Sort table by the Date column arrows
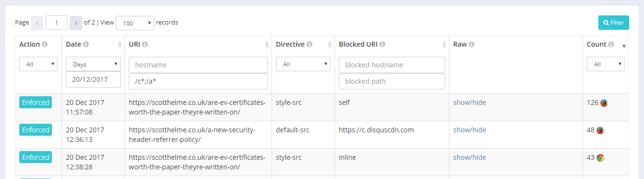This screenshot has width=644, height=179. click(x=120, y=45)
